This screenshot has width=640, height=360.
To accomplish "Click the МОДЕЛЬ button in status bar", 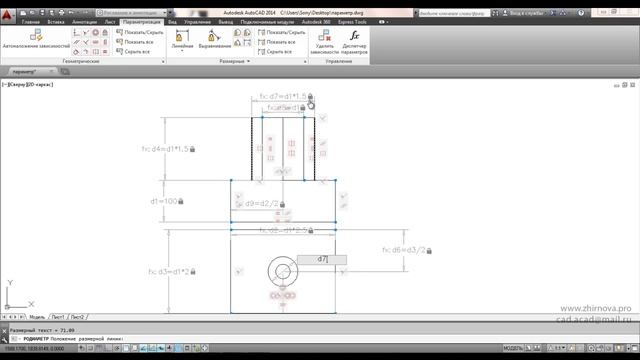I will pyautogui.click(x=513, y=348).
